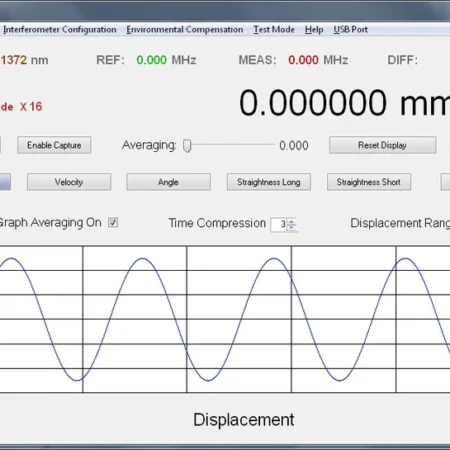Click the Reset Display button
450x450 pixels.
pyautogui.click(x=382, y=145)
